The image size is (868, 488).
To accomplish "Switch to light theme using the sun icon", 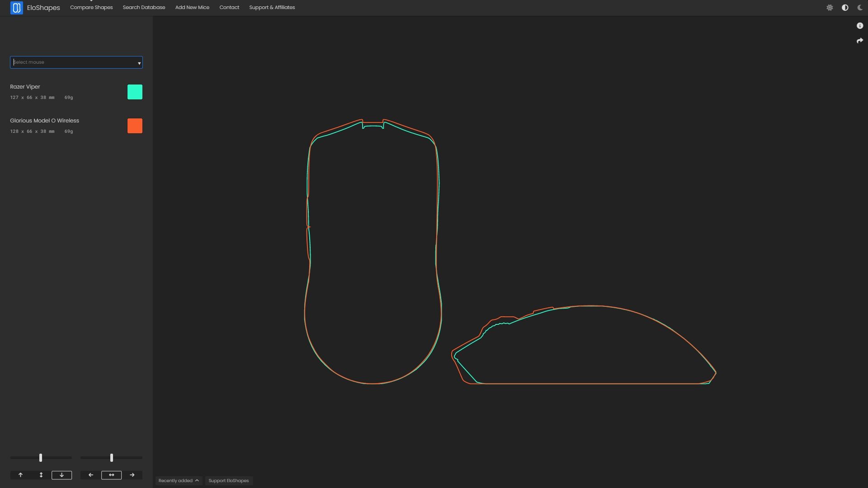I will pyautogui.click(x=830, y=8).
